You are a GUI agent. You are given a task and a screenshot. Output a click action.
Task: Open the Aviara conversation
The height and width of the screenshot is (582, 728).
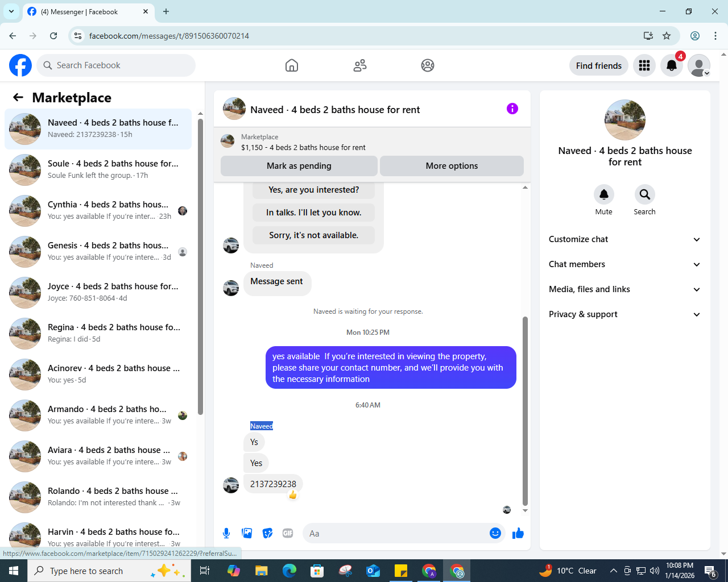98,456
